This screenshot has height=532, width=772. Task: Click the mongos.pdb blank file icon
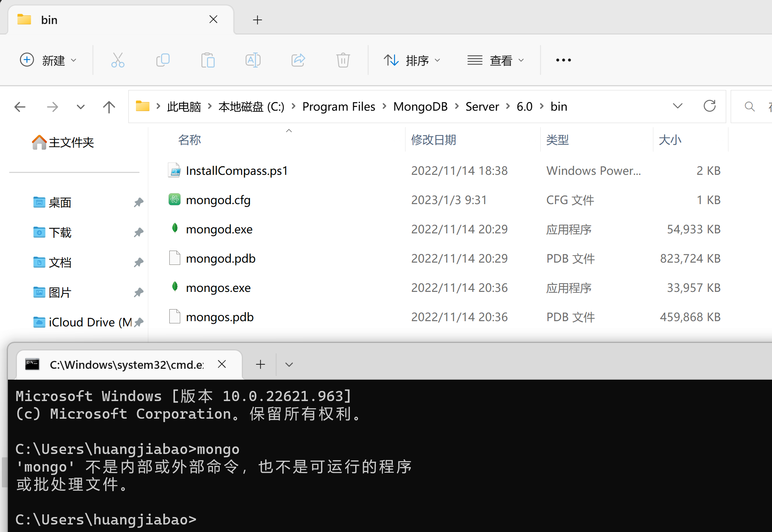[175, 317]
